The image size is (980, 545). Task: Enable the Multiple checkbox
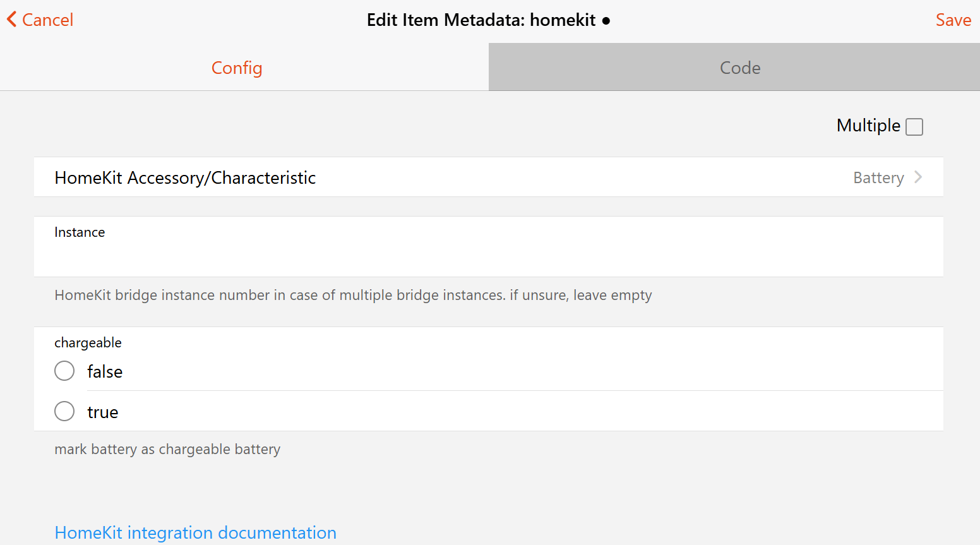914,127
